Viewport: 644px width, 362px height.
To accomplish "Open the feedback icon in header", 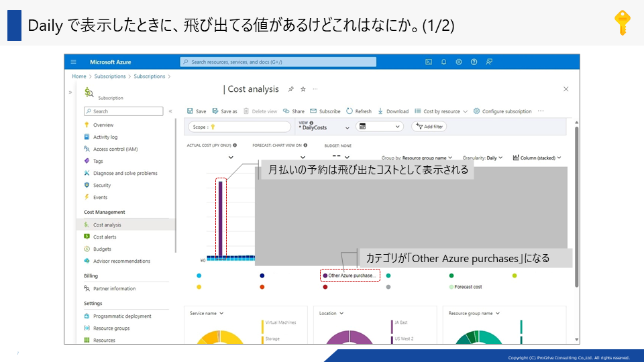I will coord(489,62).
